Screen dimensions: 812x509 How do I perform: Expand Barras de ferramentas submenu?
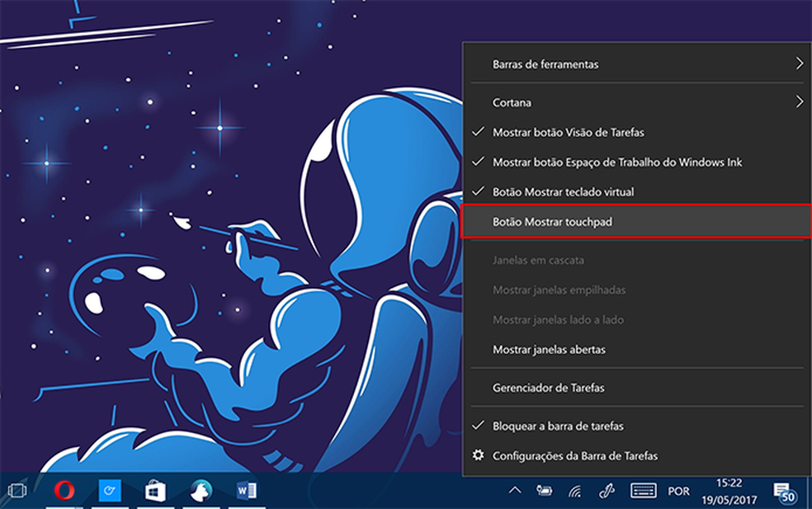click(637, 64)
